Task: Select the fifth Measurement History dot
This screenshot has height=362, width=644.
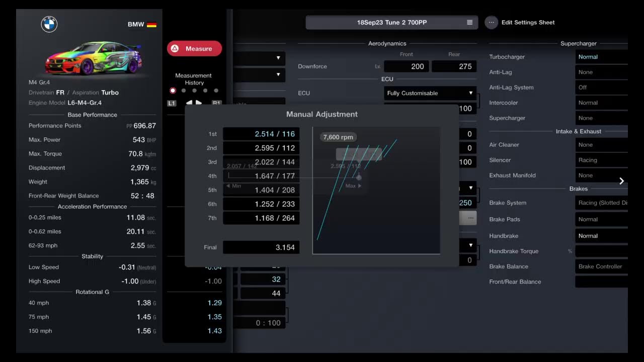Action: click(x=216, y=90)
